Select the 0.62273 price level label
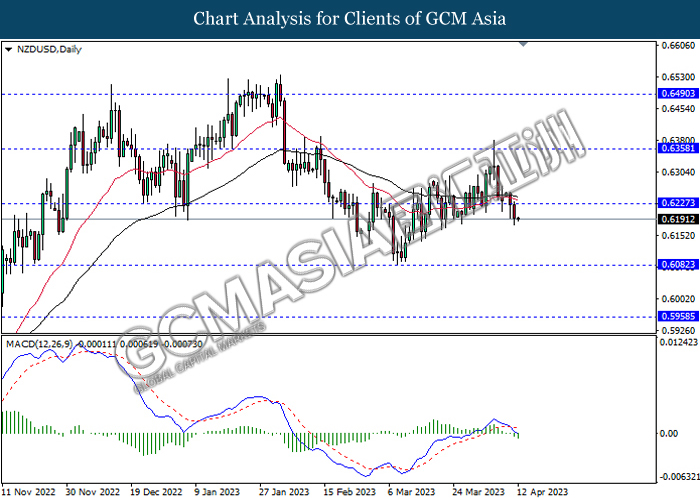Viewport: 700px width, 500px height. tap(678, 203)
